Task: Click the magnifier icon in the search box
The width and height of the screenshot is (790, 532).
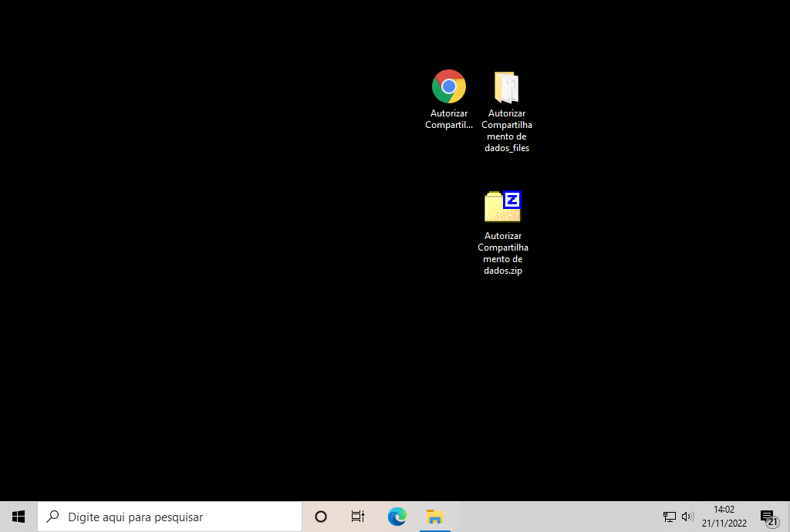Action: point(53,517)
